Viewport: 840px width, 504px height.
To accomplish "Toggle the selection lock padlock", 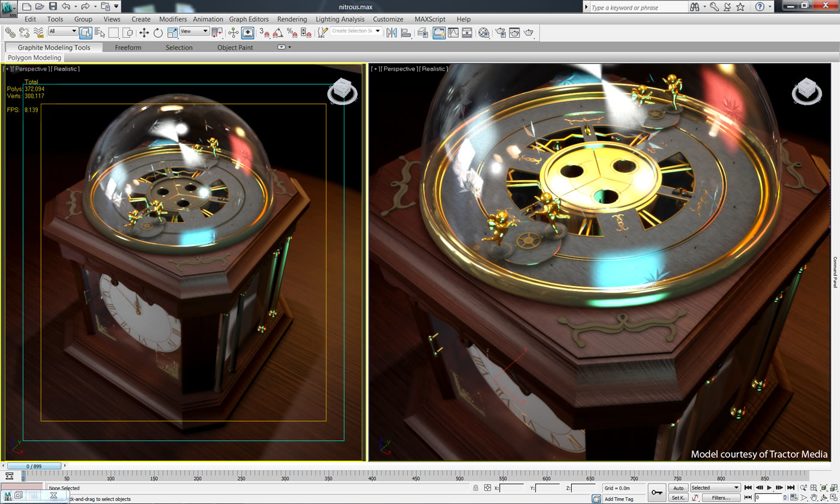I will coord(475,488).
